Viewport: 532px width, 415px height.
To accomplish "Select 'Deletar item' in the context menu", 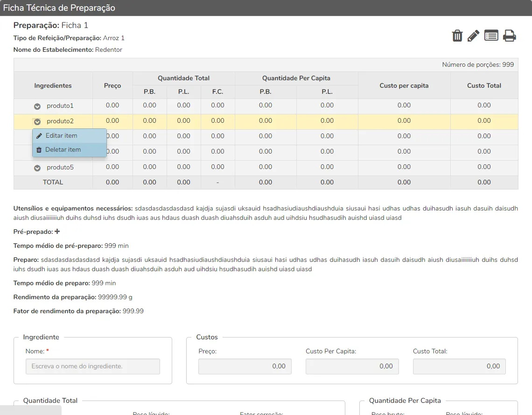I will pos(63,150).
